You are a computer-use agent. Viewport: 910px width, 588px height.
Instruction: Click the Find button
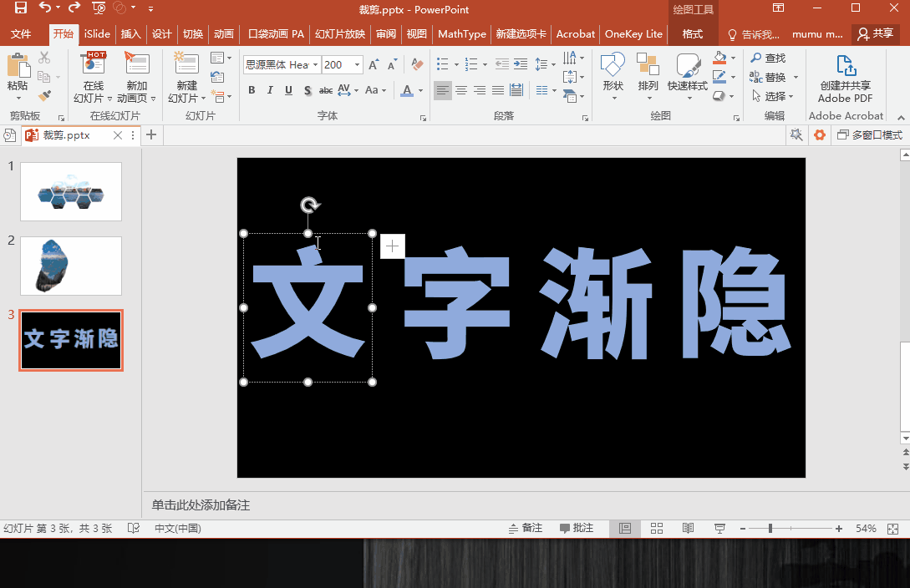768,58
